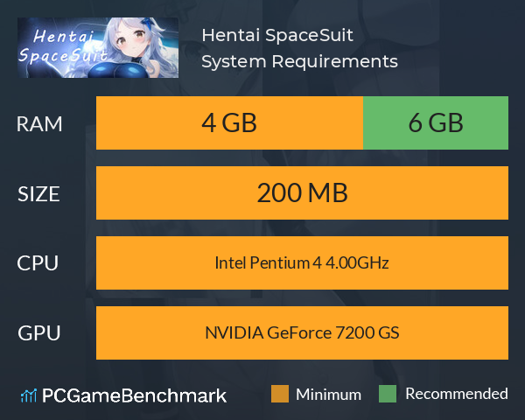
Task: Click the PCGameBenchmark brand text
Action: point(134,395)
